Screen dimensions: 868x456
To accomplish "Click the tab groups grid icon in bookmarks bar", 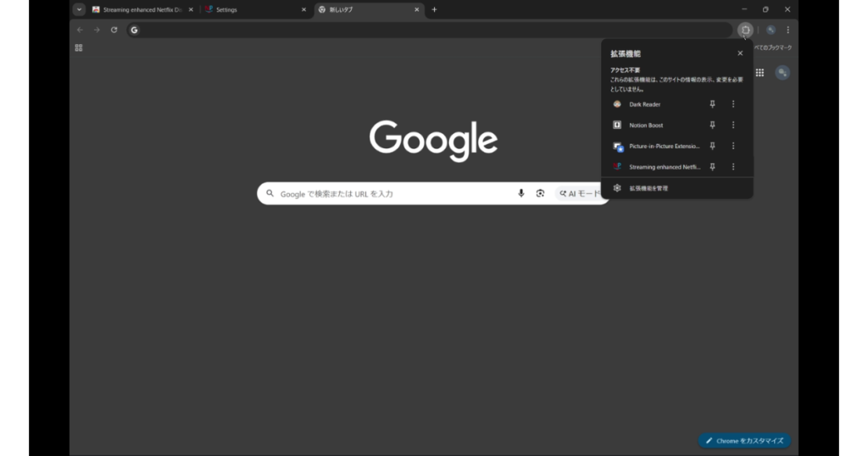I will click(79, 48).
